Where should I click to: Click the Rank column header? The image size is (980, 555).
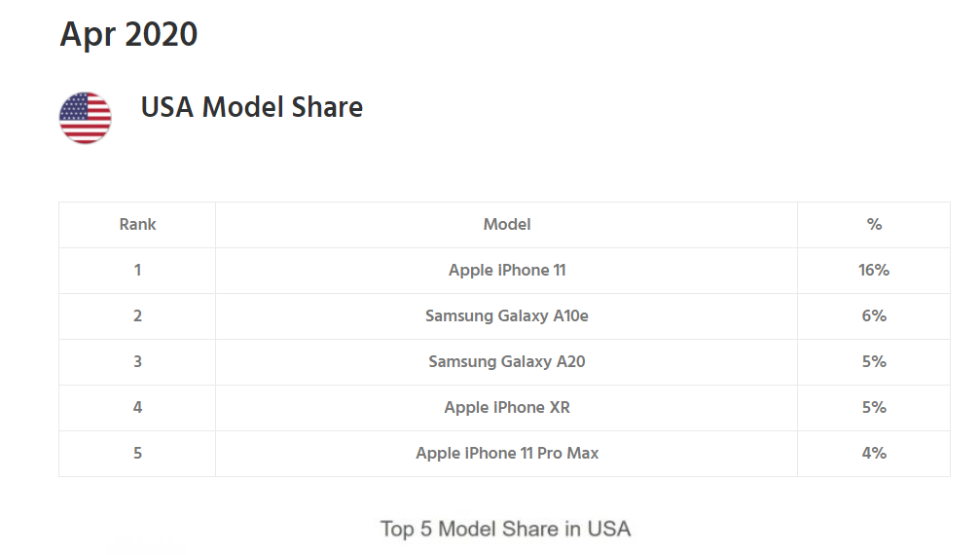click(137, 224)
